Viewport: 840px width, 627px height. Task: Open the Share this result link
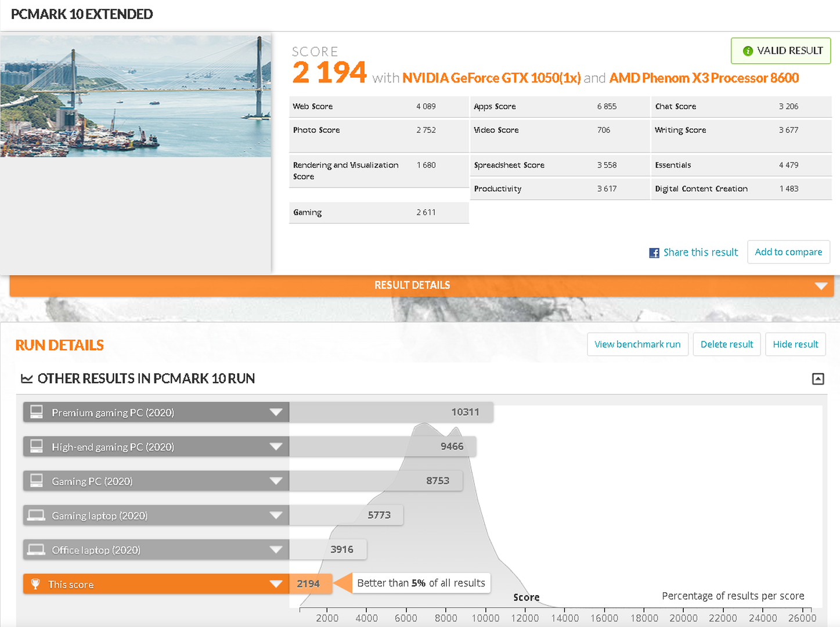[x=701, y=253]
